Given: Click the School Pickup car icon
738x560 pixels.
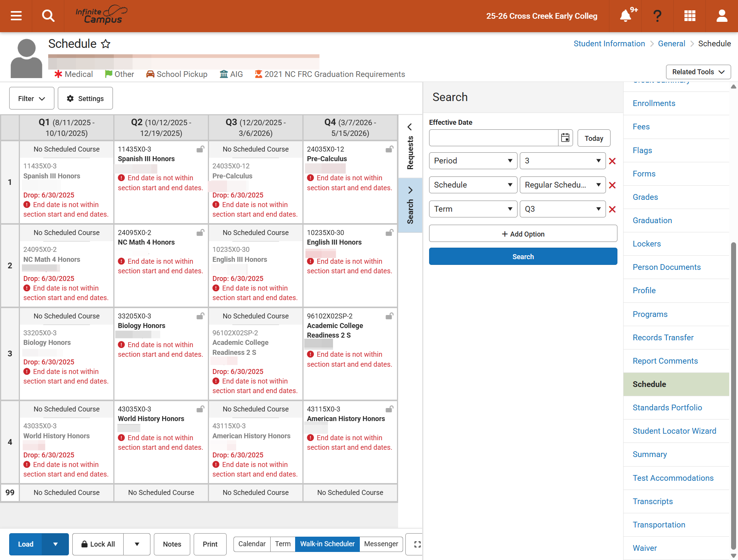Looking at the screenshot, I should click(x=150, y=74).
